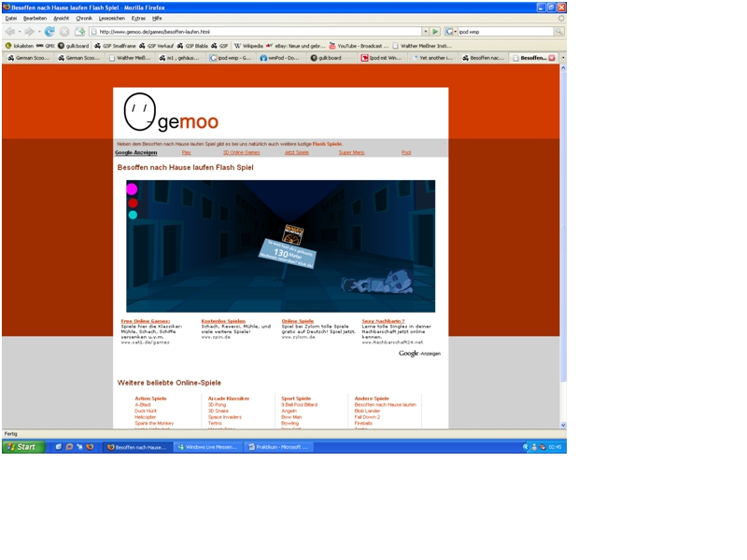747x560 pixels.
Task: Click the Windows Start button
Action: (23, 447)
